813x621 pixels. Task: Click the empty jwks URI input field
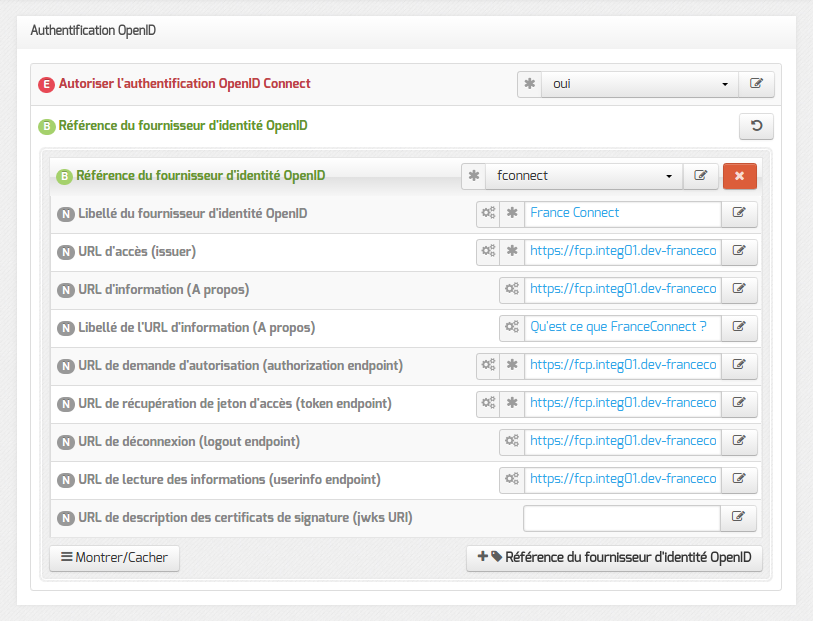coord(622,518)
